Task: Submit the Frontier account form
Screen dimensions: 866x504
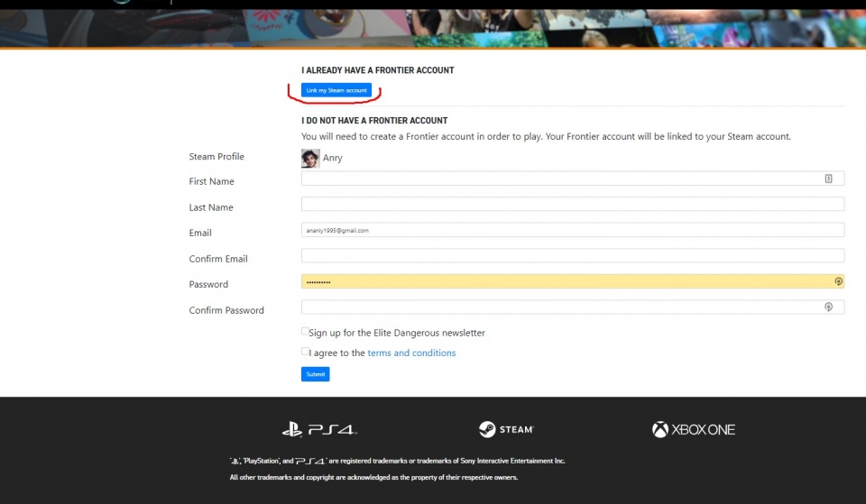Action: point(316,374)
